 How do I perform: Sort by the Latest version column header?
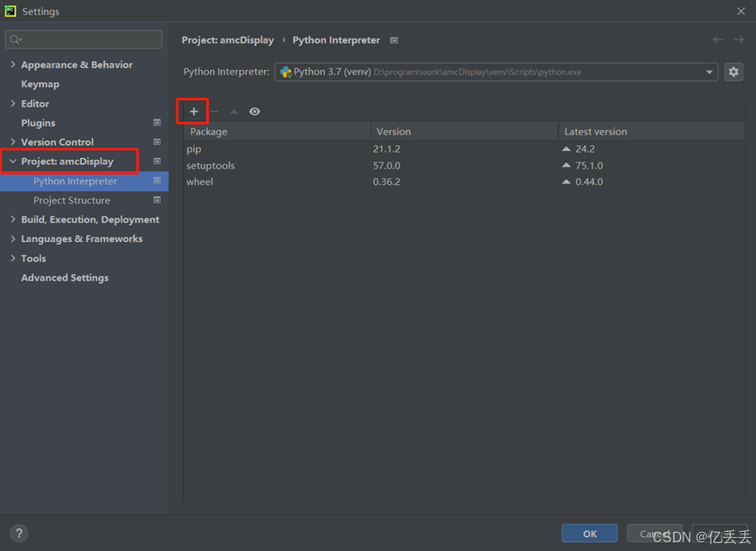tap(651, 132)
